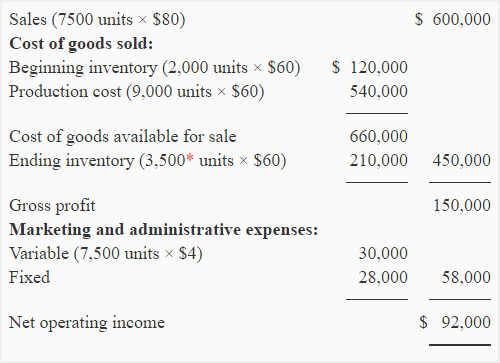500x363 pixels.
Task: Click Ending inventory value 210,000
Action: tap(379, 160)
